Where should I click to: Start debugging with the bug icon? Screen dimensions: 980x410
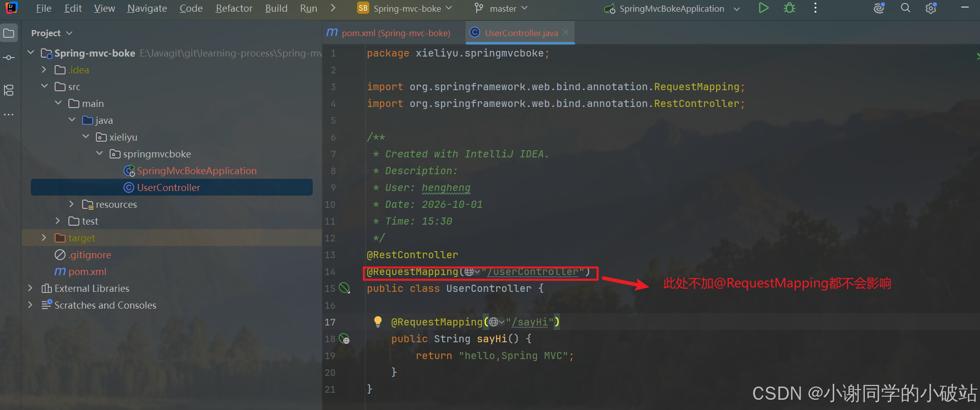pyautogui.click(x=790, y=8)
